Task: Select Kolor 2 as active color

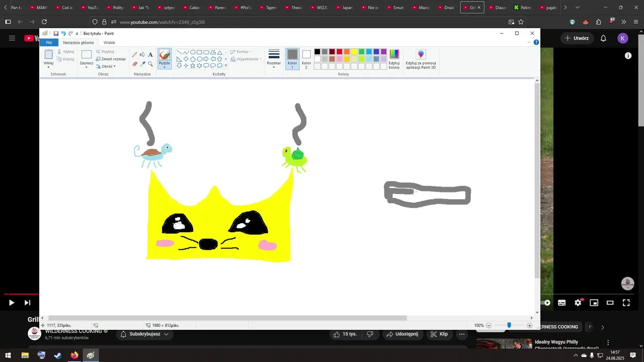Action: (x=306, y=59)
